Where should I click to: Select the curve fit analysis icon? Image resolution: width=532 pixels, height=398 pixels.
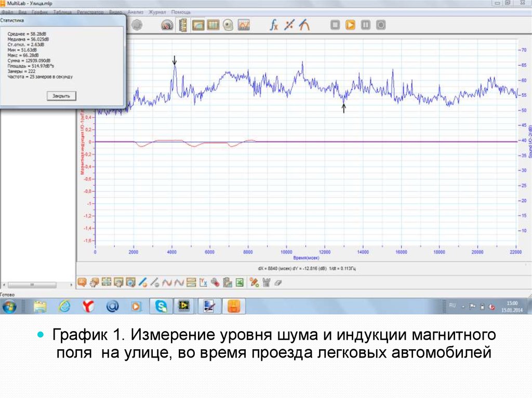pos(304,24)
